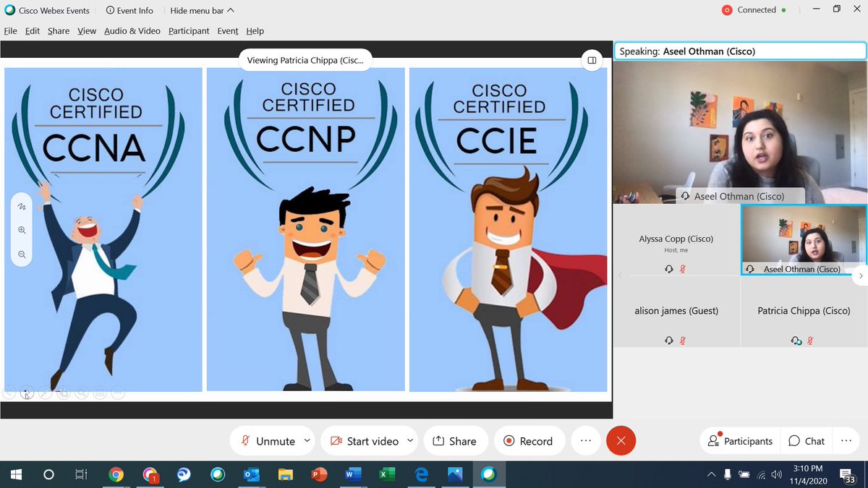Open the Windows notification center icon
Screen dimensions: 868x488
848,475
